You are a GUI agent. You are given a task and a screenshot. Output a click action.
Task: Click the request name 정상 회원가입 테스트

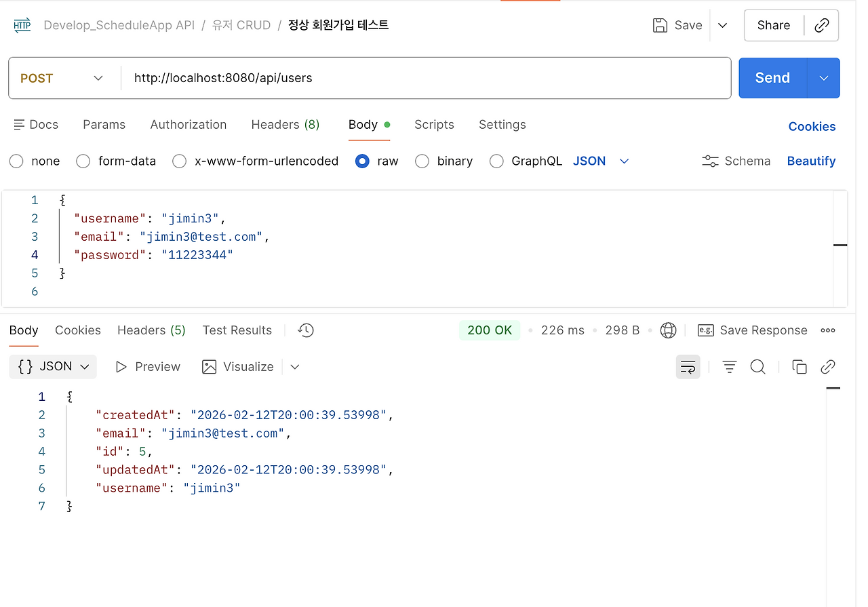pyautogui.click(x=338, y=26)
